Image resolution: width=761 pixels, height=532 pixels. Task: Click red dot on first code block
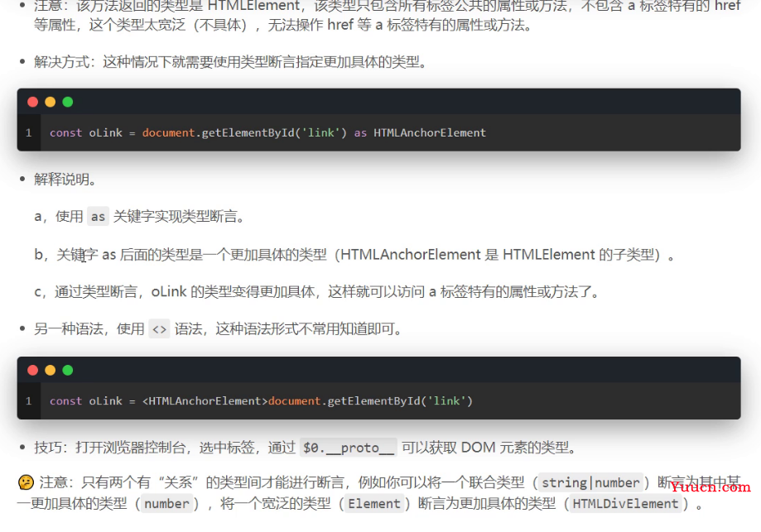coord(33,102)
